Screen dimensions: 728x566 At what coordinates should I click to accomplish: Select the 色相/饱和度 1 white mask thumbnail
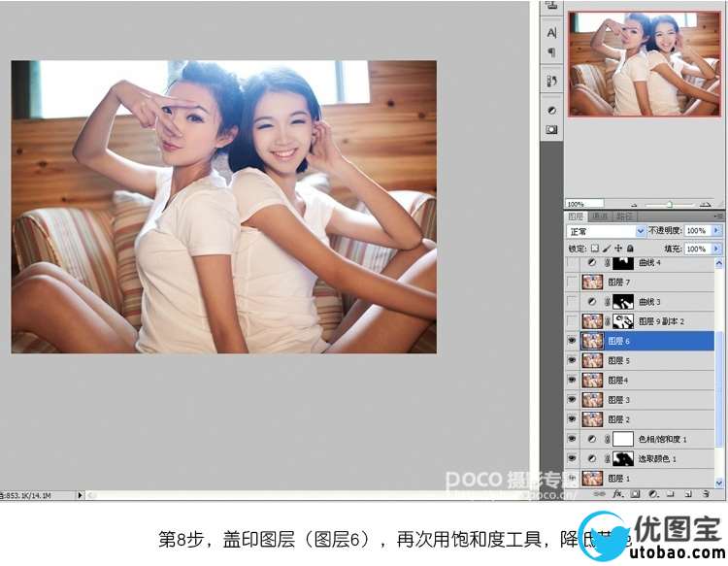tap(623, 439)
